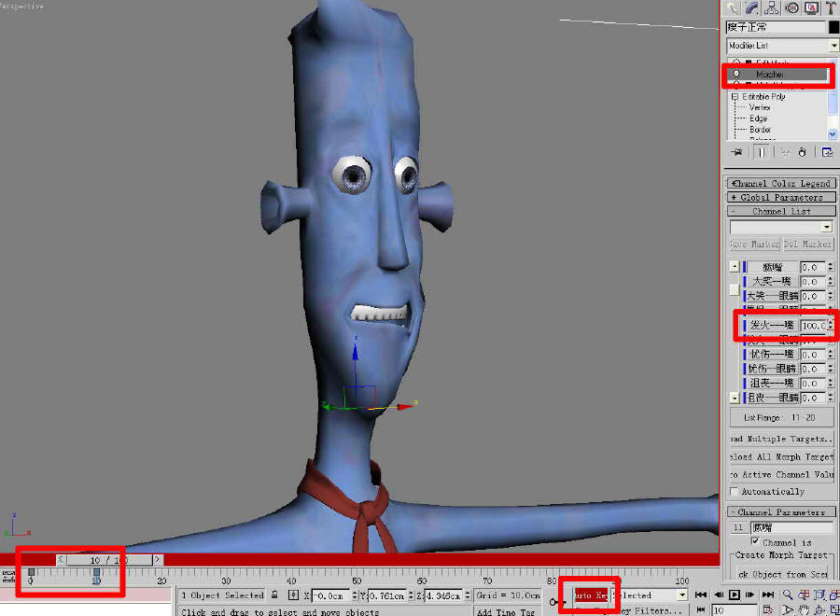Click the Zoom magnifier viewport tool

pos(788,595)
